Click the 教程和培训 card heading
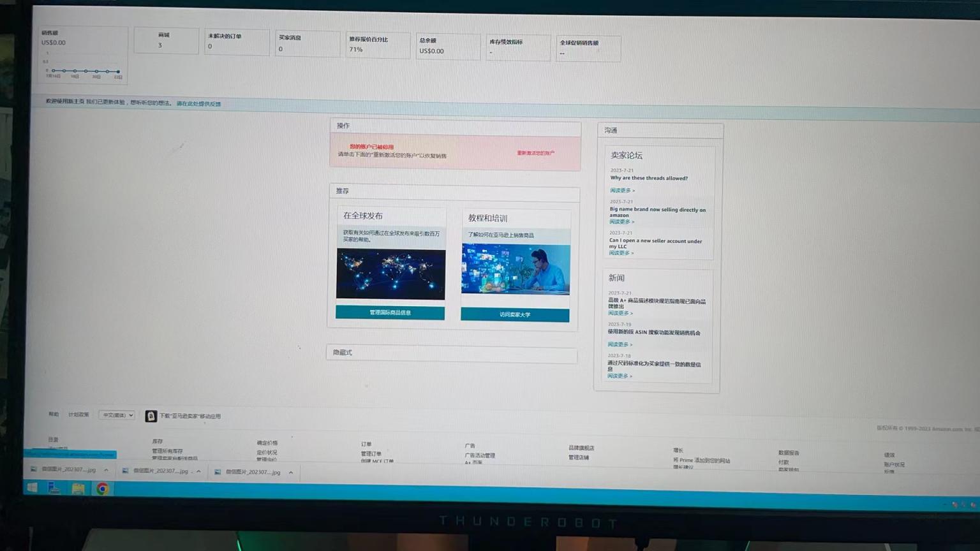The height and width of the screenshot is (551, 980). coord(487,218)
